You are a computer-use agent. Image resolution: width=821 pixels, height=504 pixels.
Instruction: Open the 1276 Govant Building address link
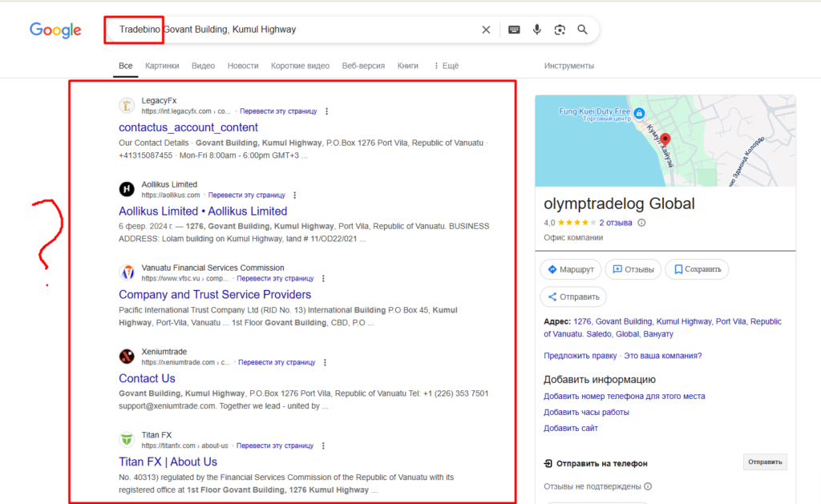pyautogui.click(x=662, y=328)
